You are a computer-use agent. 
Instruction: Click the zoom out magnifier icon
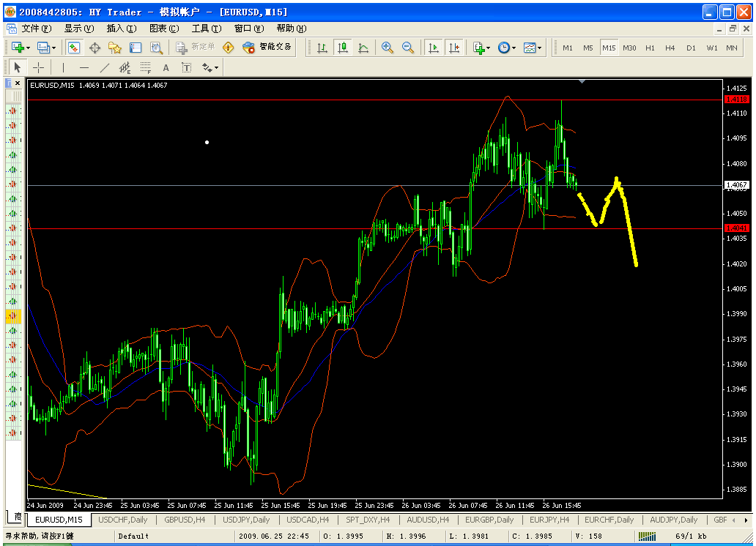(x=408, y=48)
